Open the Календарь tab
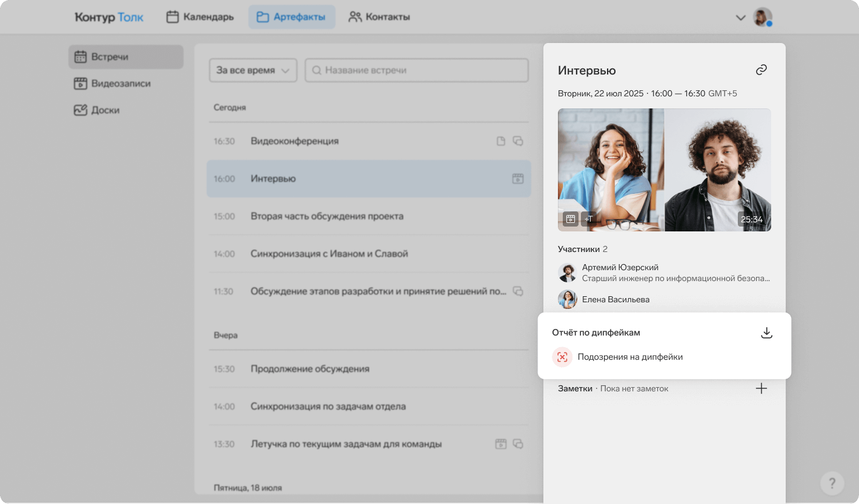This screenshot has width=859, height=504. (200, 17)
